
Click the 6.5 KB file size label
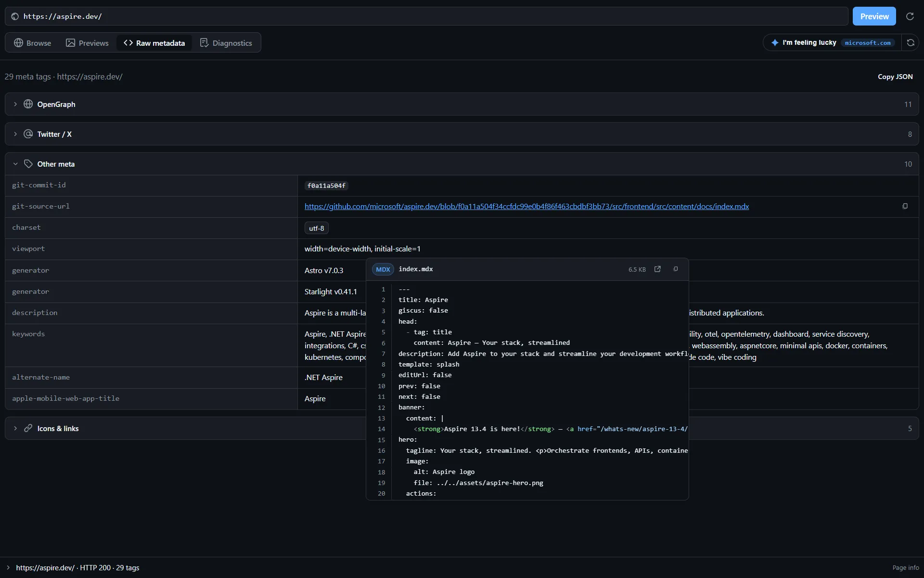coord(637,270)
